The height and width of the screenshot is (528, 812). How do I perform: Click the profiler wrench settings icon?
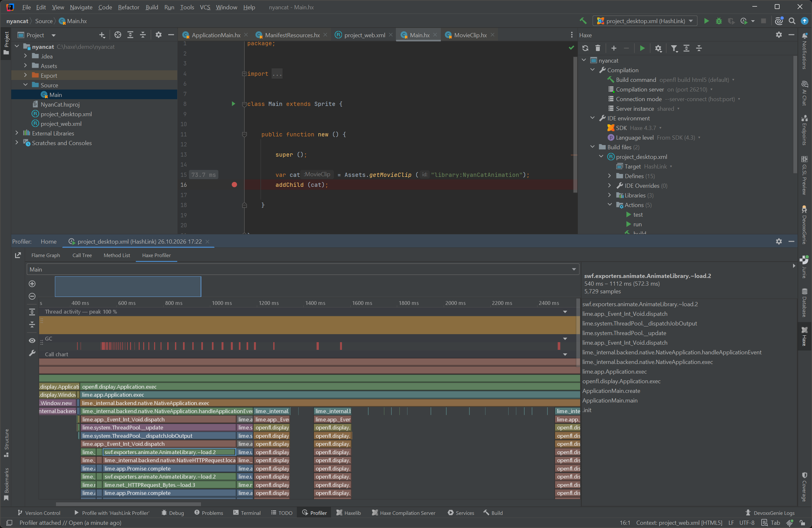(x=32, y=353)
